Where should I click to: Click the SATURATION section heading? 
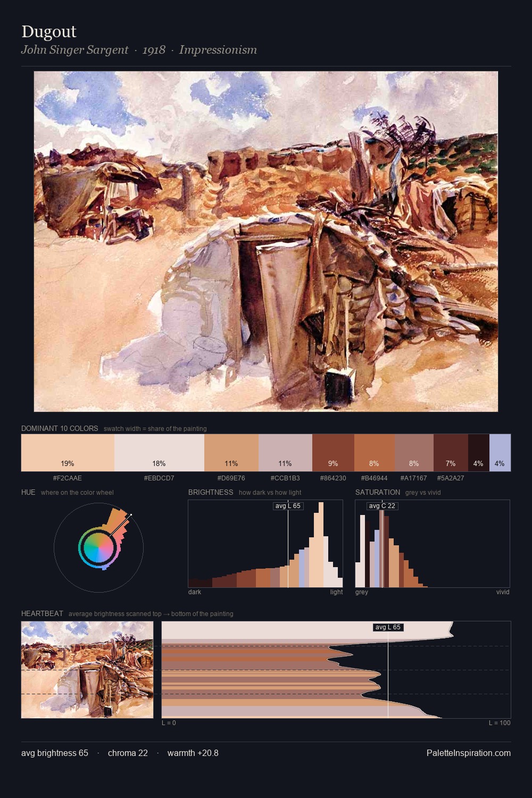pyautogui.click(x=378, y=492)
